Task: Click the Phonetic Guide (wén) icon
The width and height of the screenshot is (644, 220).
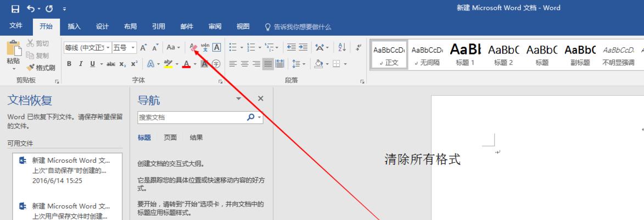Action: coord(205,48)
